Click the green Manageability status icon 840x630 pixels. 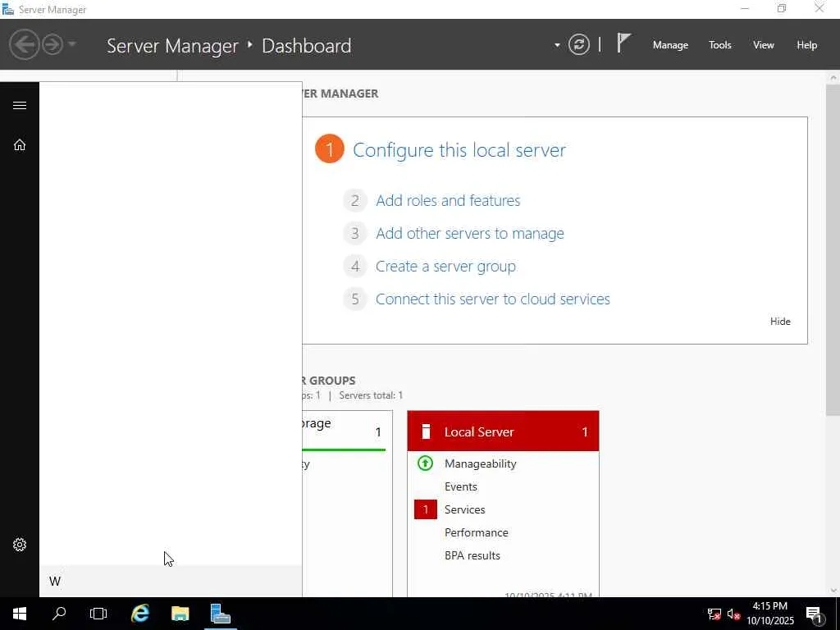point(425,463)
